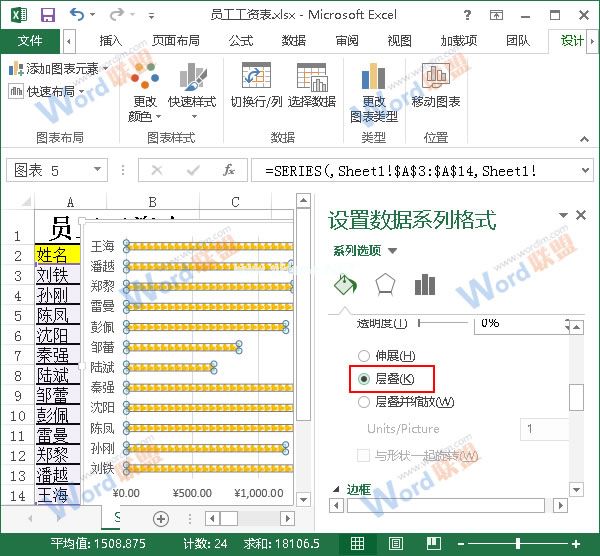Click the Undo arrow icon
600x556 pixels.
click(x=79, y=15)
